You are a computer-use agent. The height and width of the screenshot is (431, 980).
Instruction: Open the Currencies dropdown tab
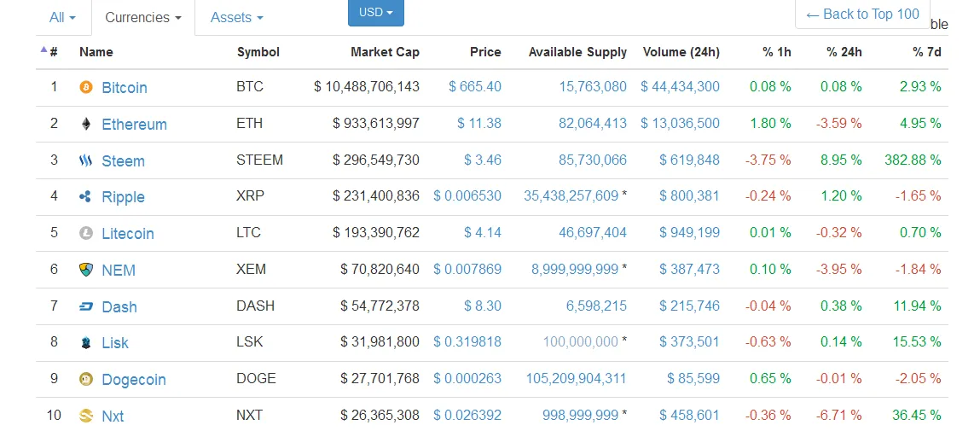(x=143, y=18)
